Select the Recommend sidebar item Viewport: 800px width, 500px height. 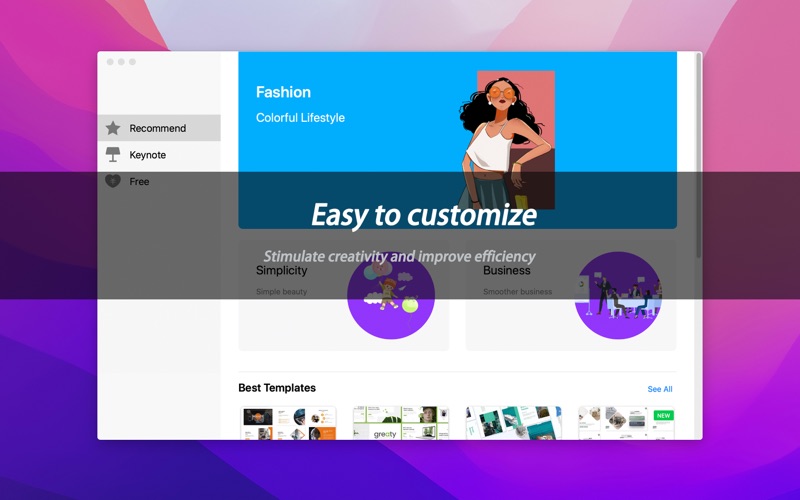159,128
